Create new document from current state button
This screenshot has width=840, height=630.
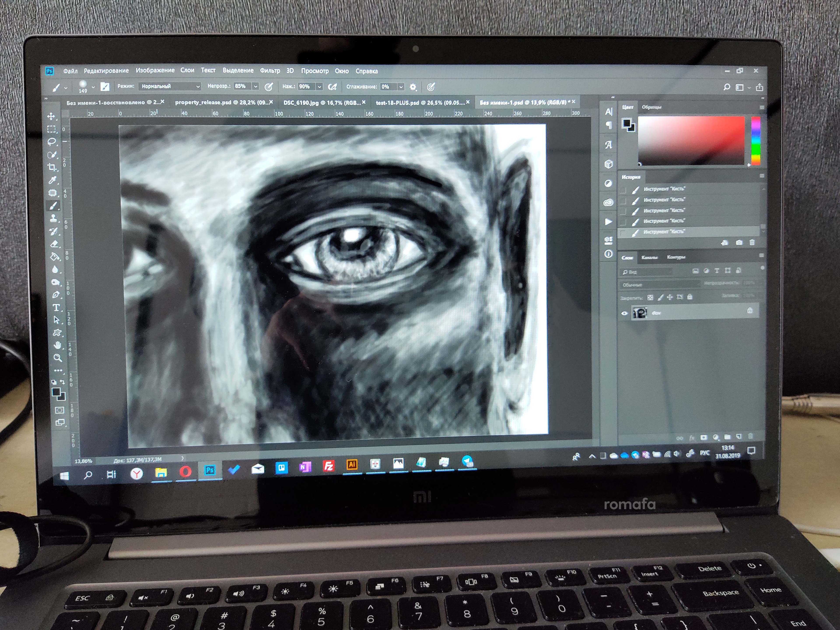click(724, 243)
